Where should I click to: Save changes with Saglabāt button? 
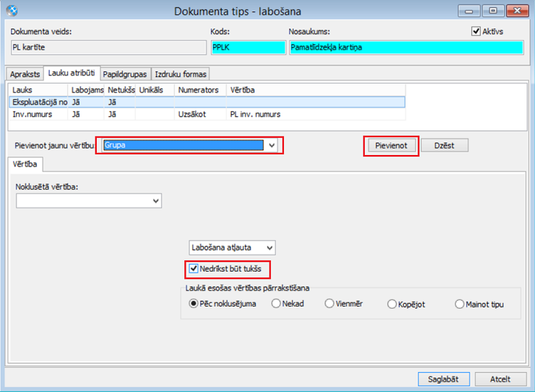pos(443,379)
